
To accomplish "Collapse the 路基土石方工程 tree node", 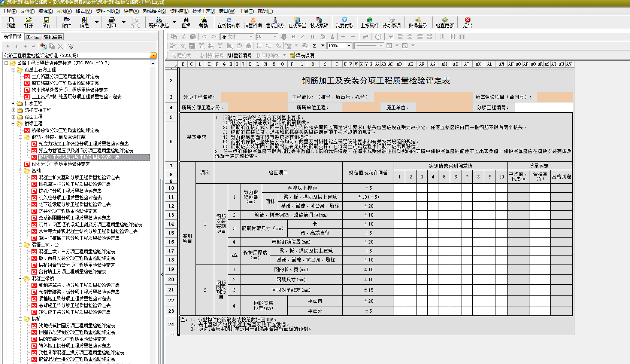I will tap(13, 70).
